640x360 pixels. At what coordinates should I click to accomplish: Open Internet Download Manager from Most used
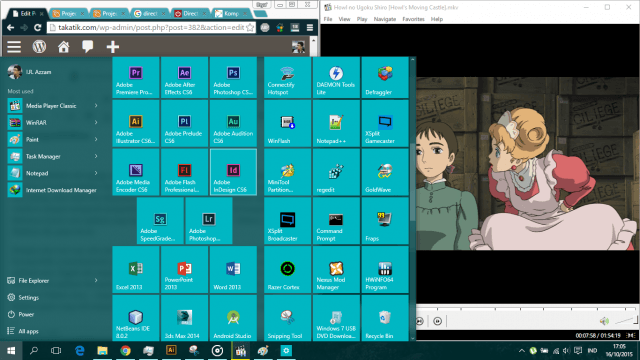coord(53,190)
